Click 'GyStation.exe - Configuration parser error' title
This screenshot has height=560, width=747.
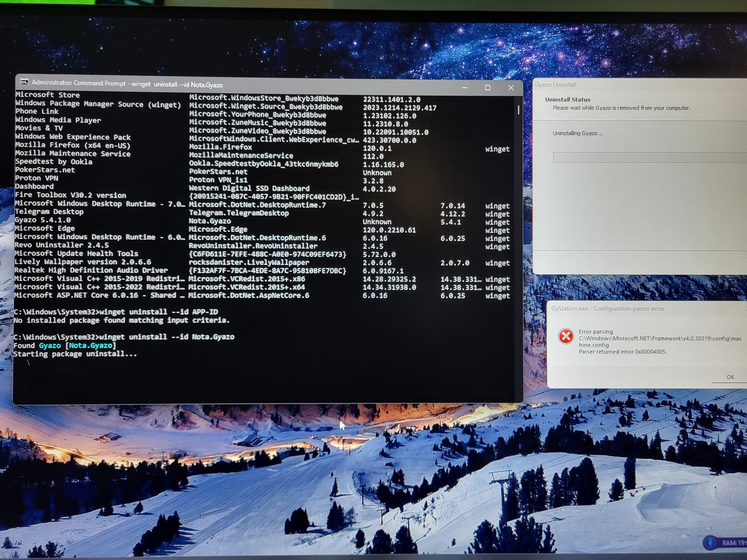[x=607, y=309]
